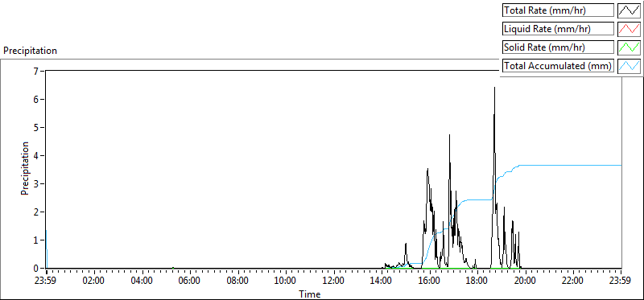The width and height of the screenshot is (644, 300).
Task: Click the 02:00 time axis label
Action: click(94, 282)
